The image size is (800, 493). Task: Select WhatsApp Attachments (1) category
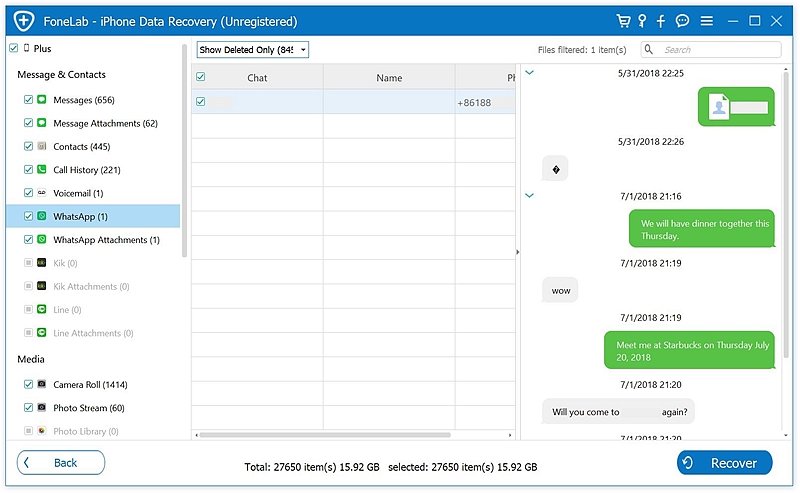106,240
